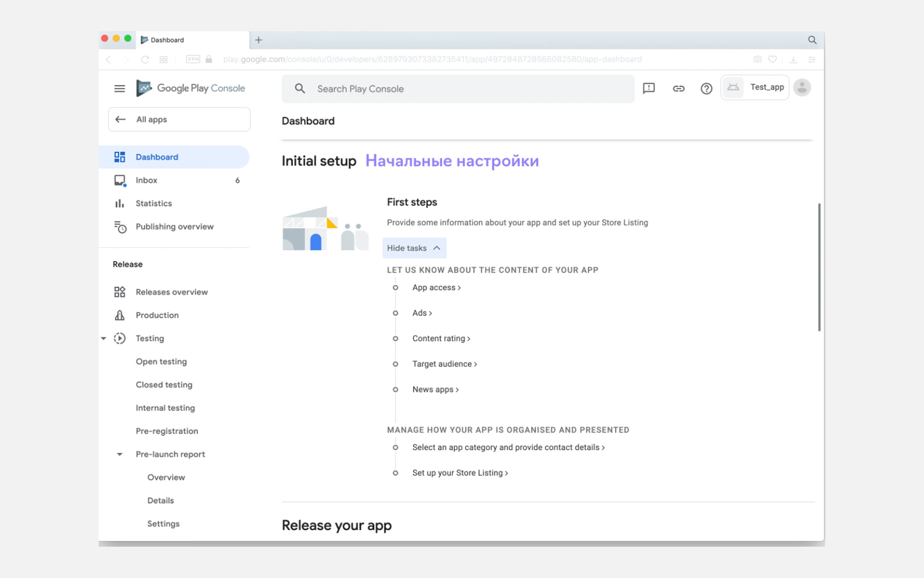Click the user account avatar icon
Viewport: 924px width, 578px height.
tap(802, 88)
